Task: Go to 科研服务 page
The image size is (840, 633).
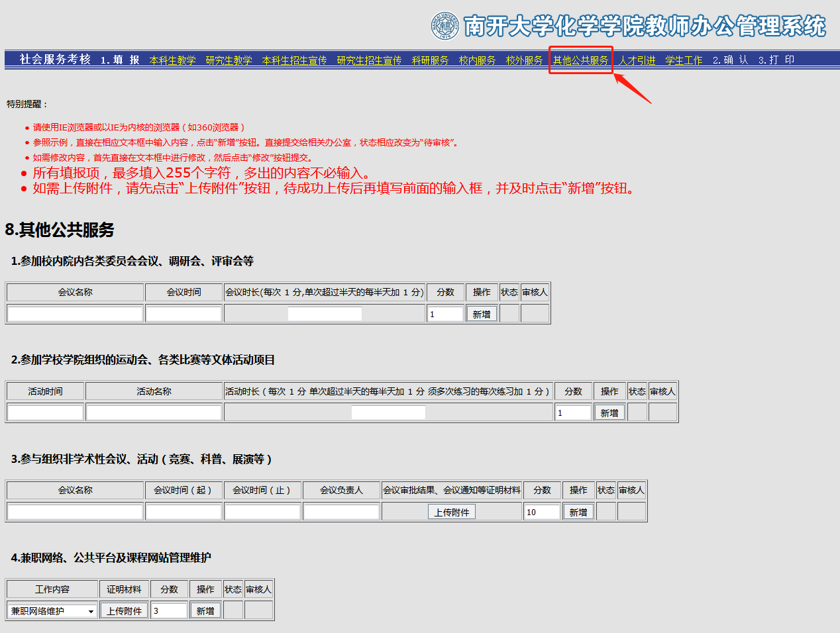Action: [x=430, y=60]
